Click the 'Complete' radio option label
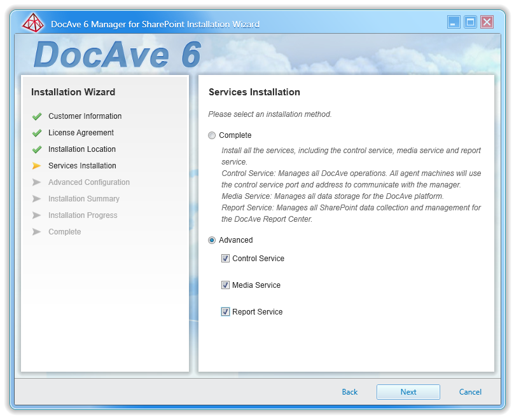Viewport: 514px width, 420px height. pyautogui.click(x=235, y=135)
